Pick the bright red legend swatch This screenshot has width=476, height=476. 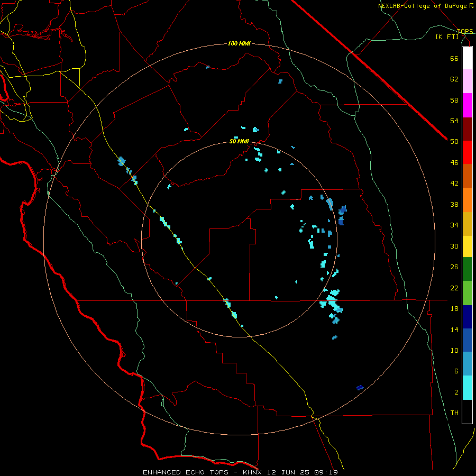pos(467,152)
